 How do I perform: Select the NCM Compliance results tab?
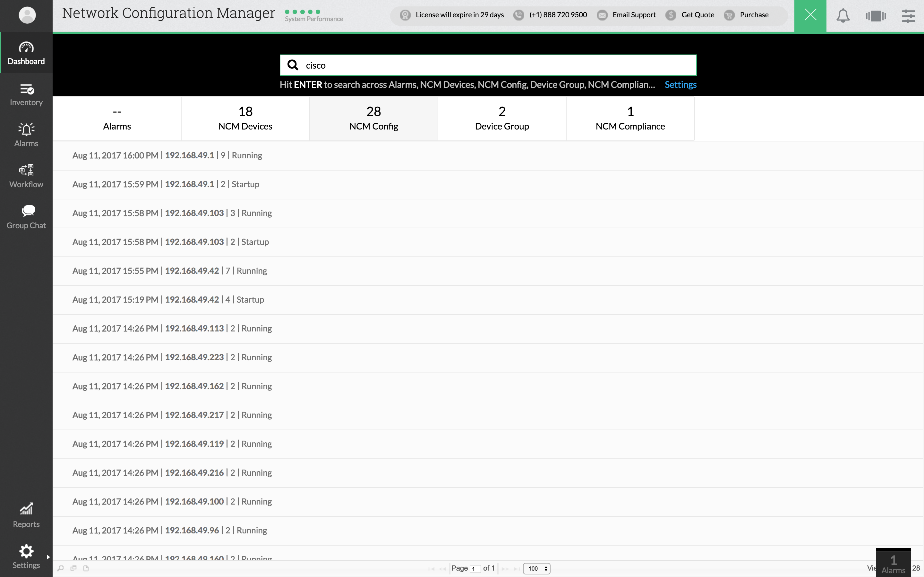pyautogui.click(x=630, y=118)
